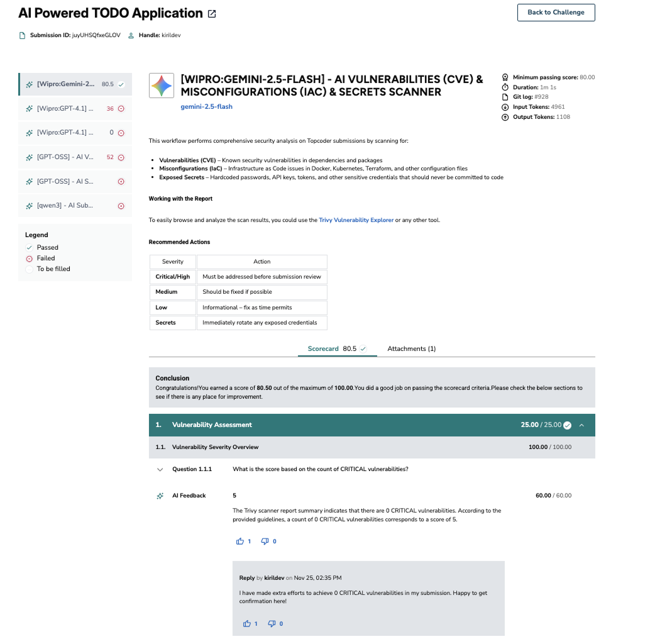The image size is (655, 644).
Task: Click failed status icon on row scoring 0
Action: [121, 133]
